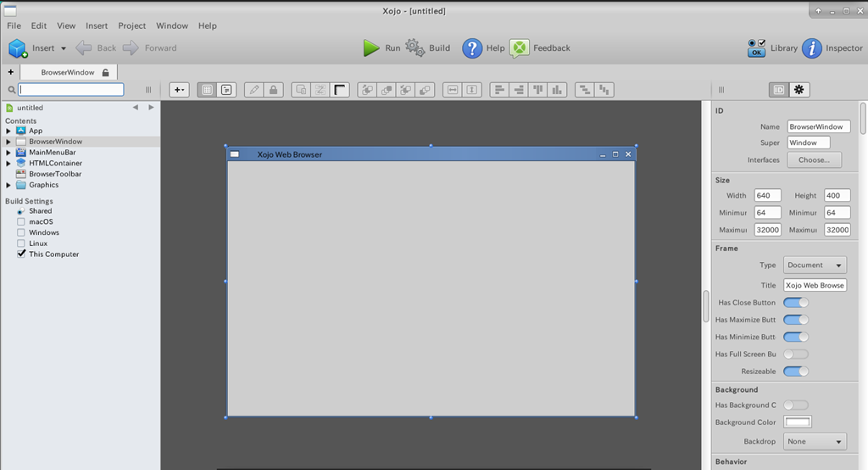
Task: Enable Has Background Color switch
Action: [x=795, y=406]
